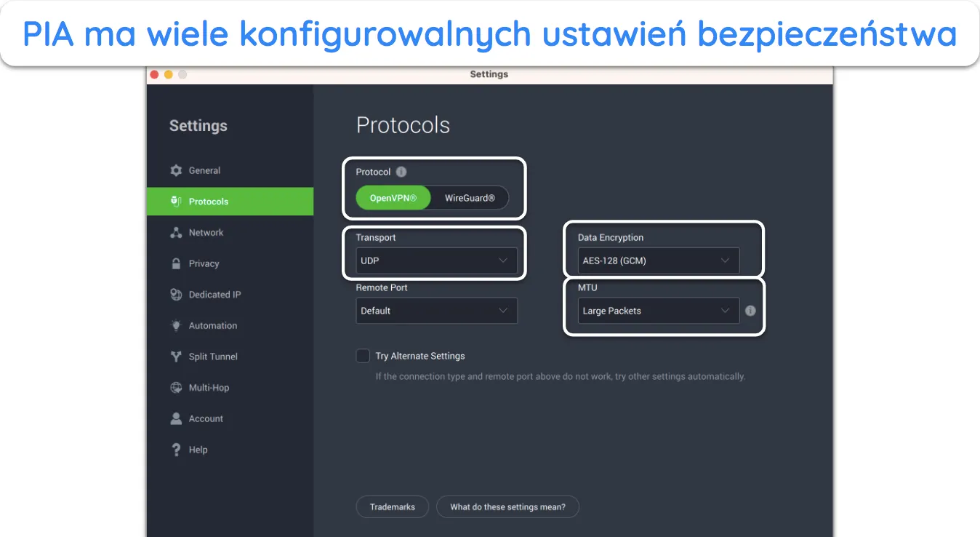
Task: Click the Dedicated IP globe icon
Action: tap(176, 295)
